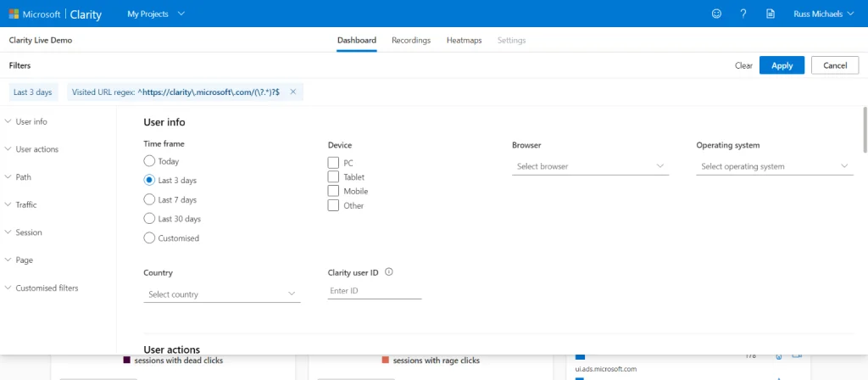Click the Clarity Live Demo project name
This screenshot has width=868, height=380.
(41, 41)
